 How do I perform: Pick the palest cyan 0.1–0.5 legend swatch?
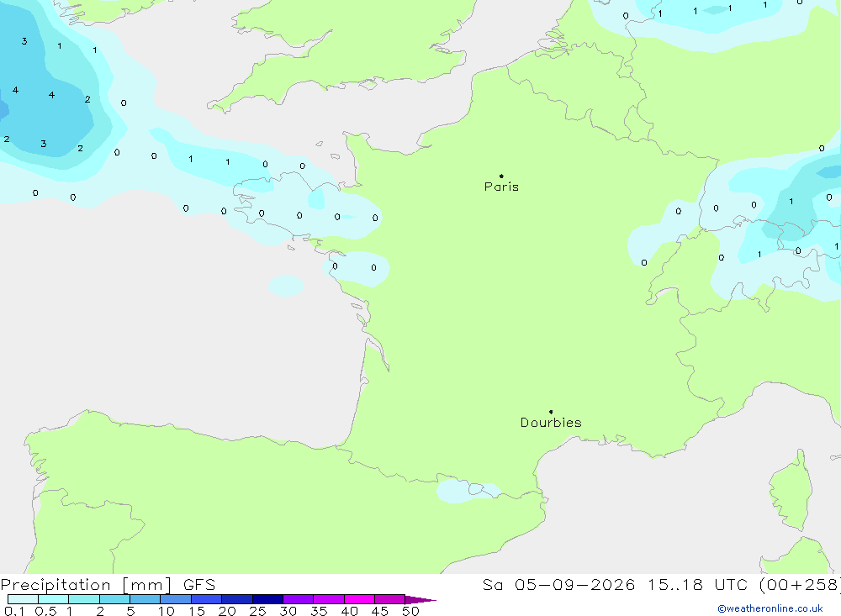pos(23,599)
